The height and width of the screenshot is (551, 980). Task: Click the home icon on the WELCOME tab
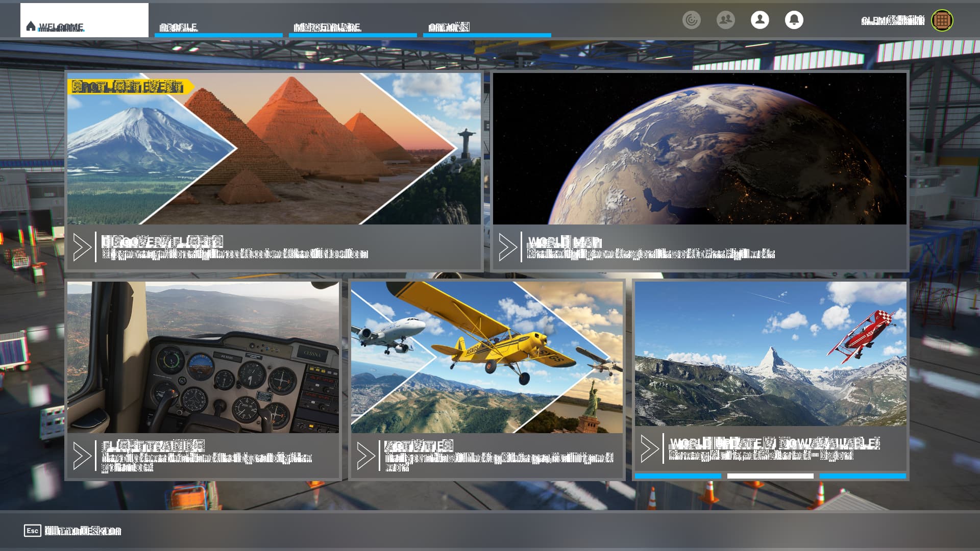coord(31,24)
